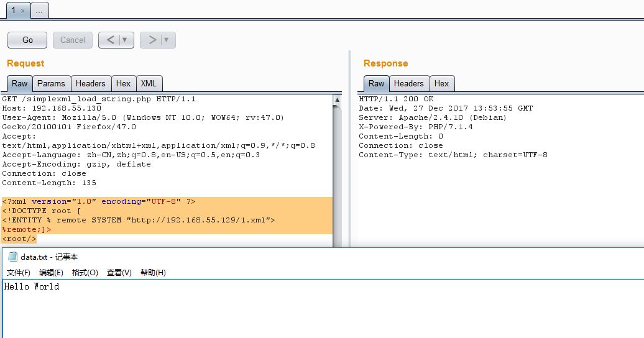Click the Go button to send request
The image size is (644, 338).
pos(27,40)
